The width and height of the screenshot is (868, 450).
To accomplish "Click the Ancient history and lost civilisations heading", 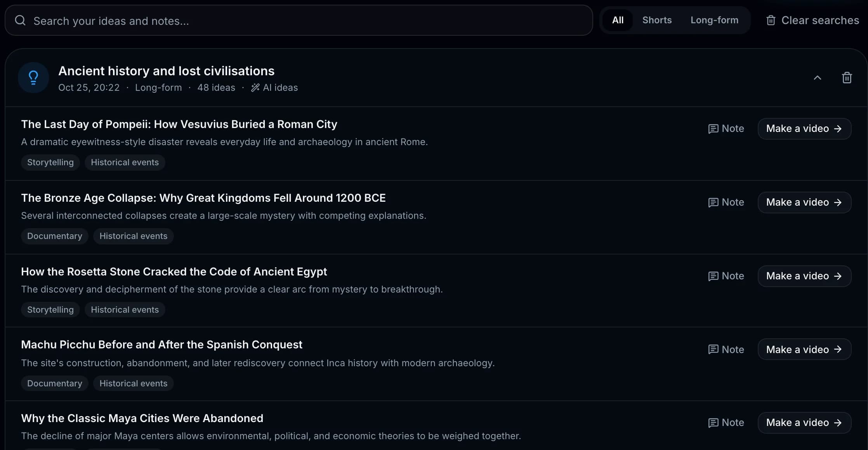I will pos(166,71).
